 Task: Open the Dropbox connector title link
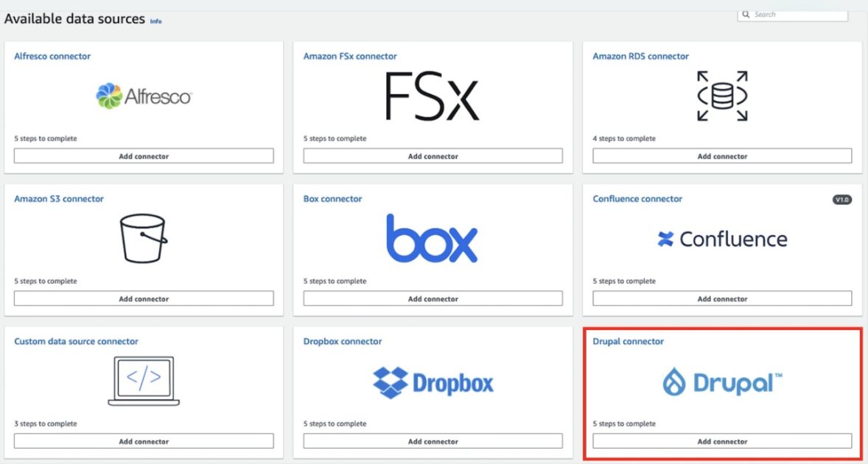coord(343,341)
